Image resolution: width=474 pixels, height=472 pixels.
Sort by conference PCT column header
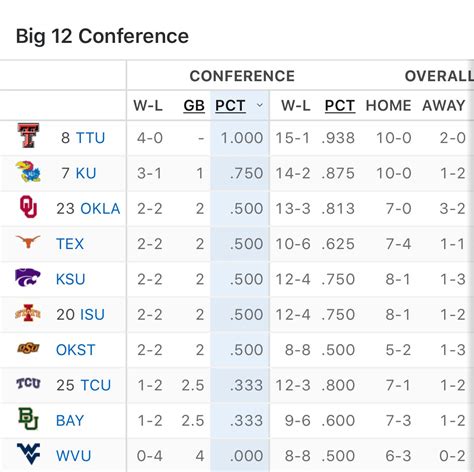pos(230,106)
